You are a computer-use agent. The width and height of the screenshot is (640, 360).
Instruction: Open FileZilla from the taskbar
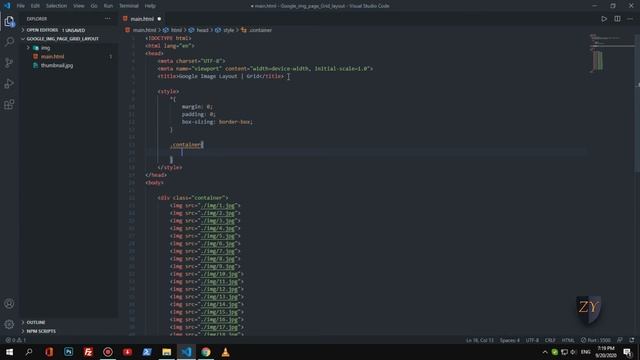point(88,352)
